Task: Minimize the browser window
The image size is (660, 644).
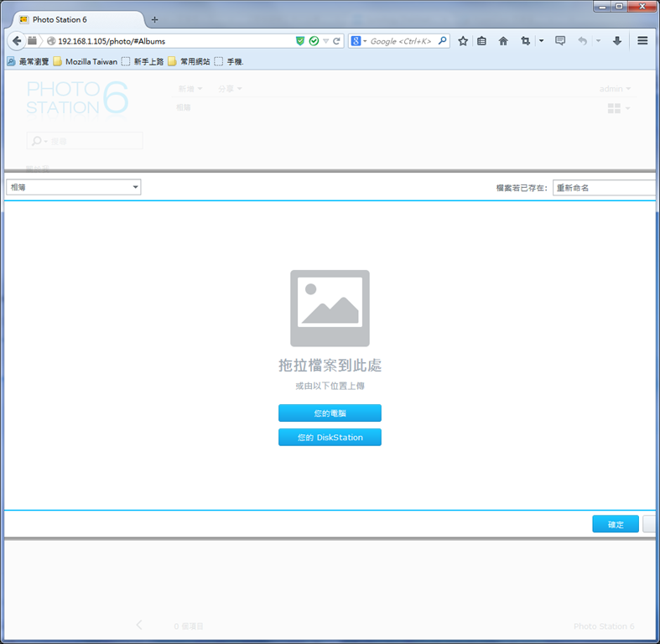Action: [x=603, y=7]
